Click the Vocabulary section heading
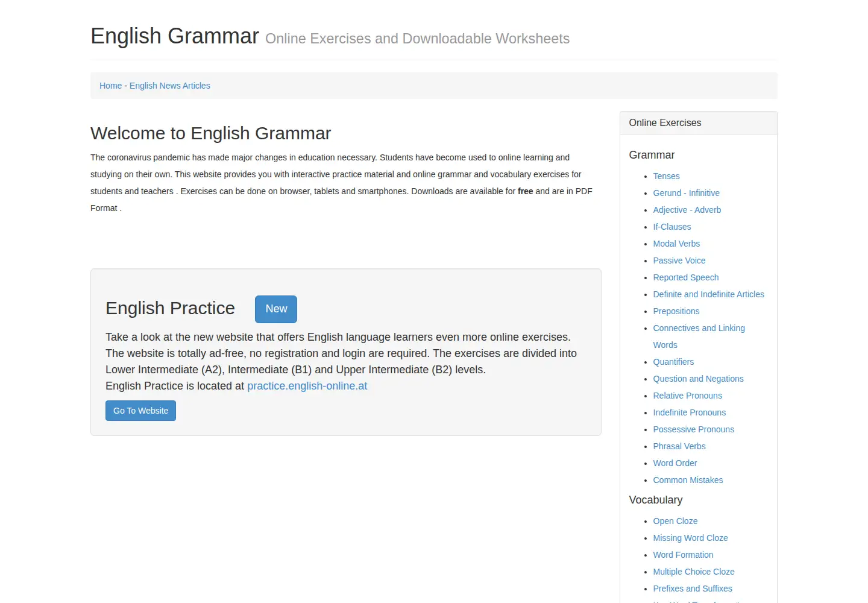 point(655,500)
